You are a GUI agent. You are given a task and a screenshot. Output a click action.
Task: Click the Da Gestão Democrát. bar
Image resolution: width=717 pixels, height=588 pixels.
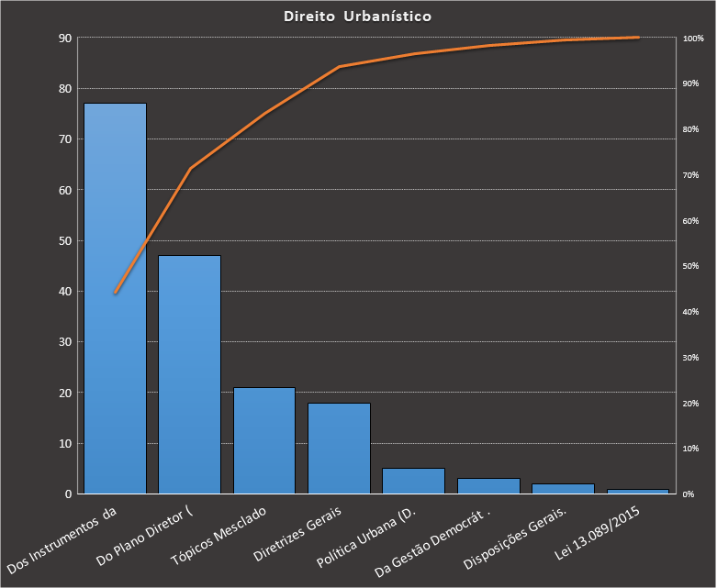(488, 486)
